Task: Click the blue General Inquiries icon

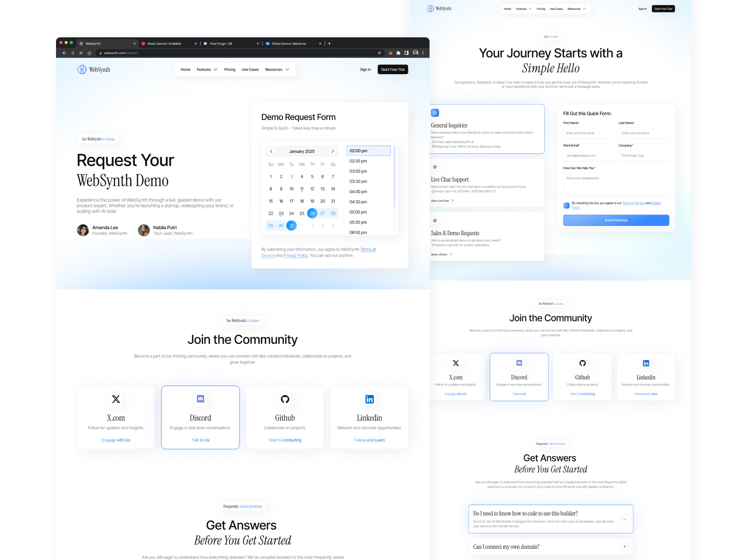Action: [435, 112]
